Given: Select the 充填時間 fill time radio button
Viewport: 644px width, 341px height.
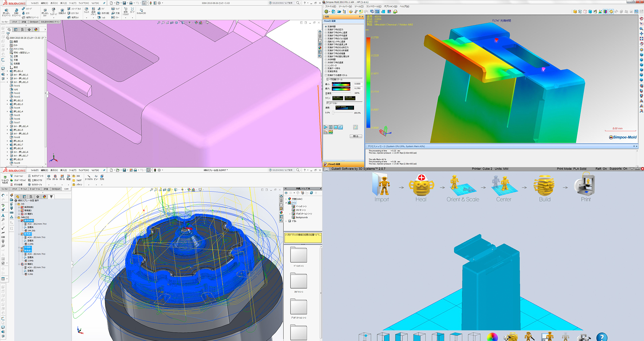Looking at the screenshot, I should click(x=326, y=26).
